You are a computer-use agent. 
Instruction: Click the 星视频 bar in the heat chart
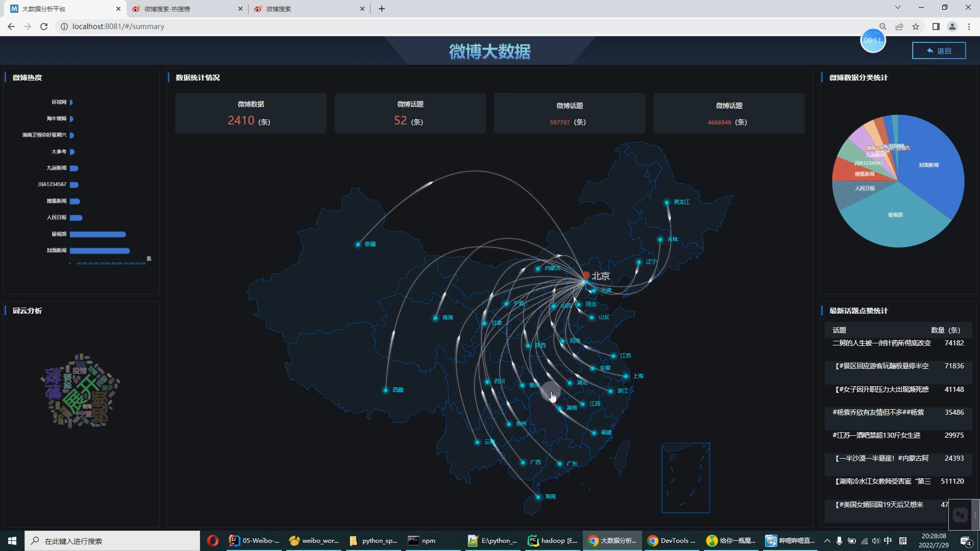tap(97, 234)
